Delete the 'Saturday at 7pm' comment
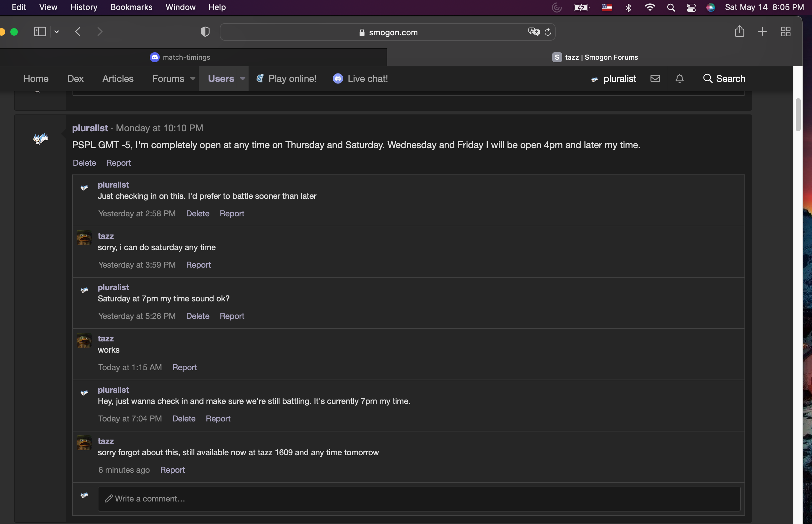 point(198,316)
